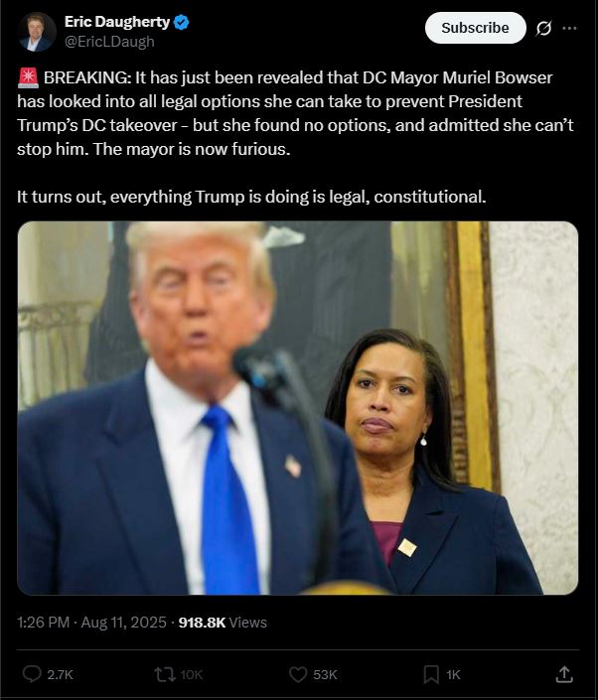598x700 pixels.
Task: Bookmark the post with the bookmark icon
Action: [431, 674]
